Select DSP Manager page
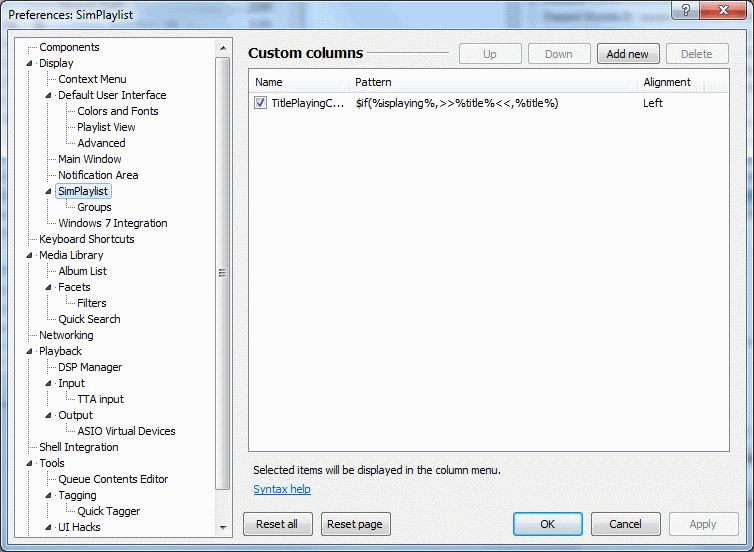754x552 pixels. [90, 367]
